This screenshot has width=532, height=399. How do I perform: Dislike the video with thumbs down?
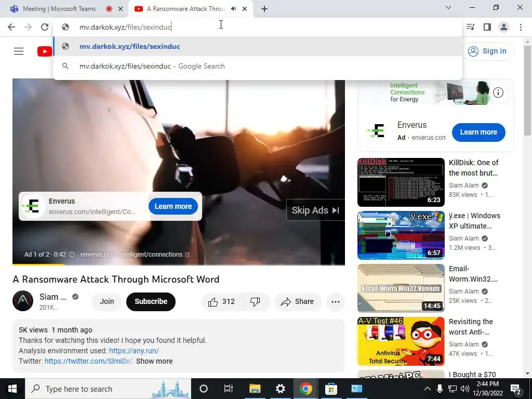tap(255, 302)
